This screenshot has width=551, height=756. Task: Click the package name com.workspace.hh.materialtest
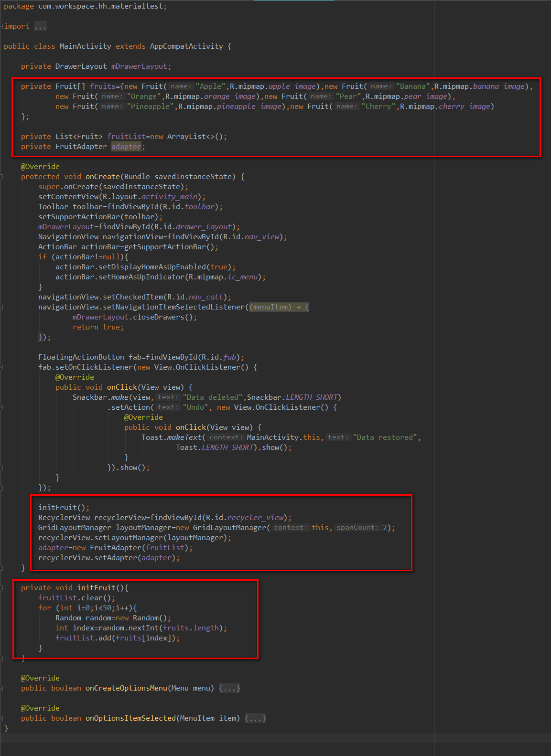click(x=101, y=6)
